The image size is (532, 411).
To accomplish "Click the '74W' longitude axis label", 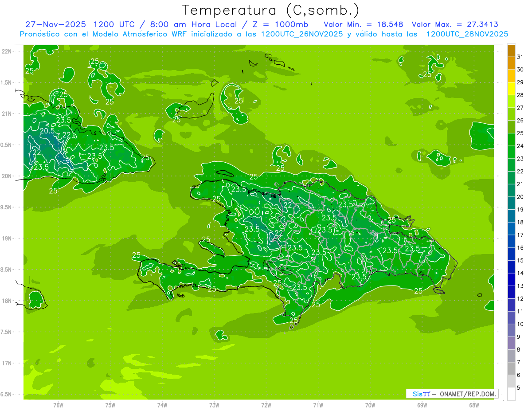I will [x=162, y=405].
